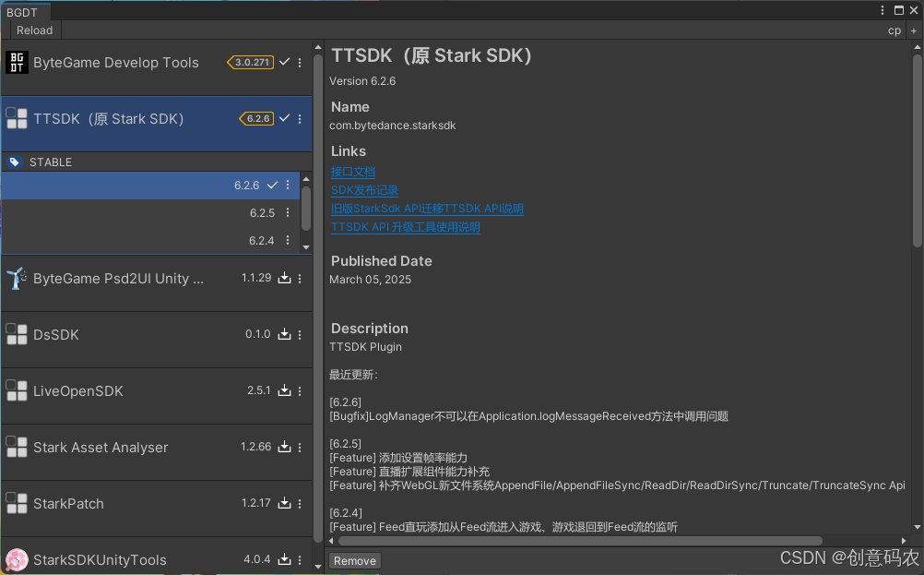This screenshot has height=575, width=924.
Task: Download DsSDK version 0.1.0
Action: coord(285,334)
